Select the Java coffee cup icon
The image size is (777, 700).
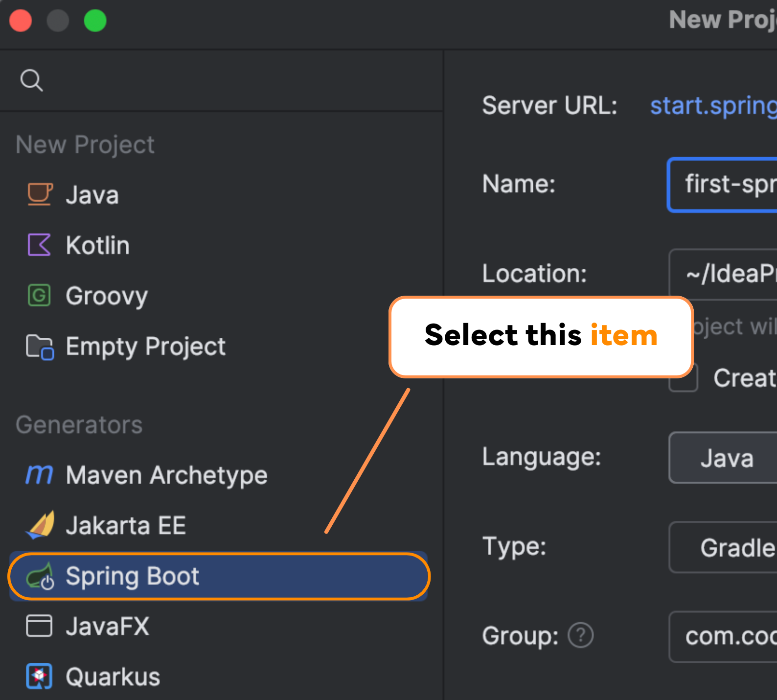(x=40, y=194)
